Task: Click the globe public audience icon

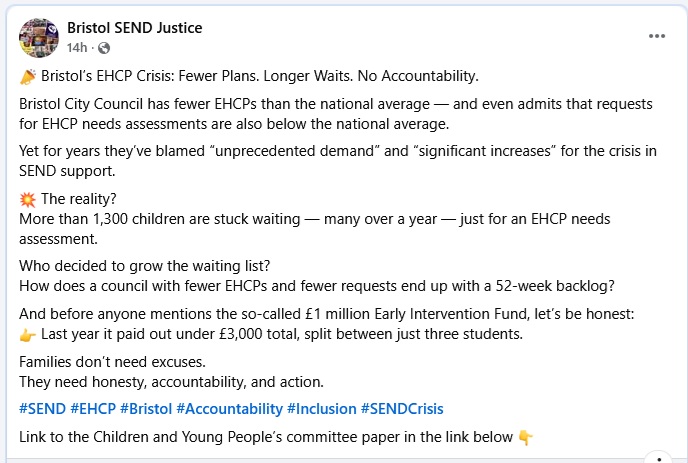Action: click(x=104, y=48)
